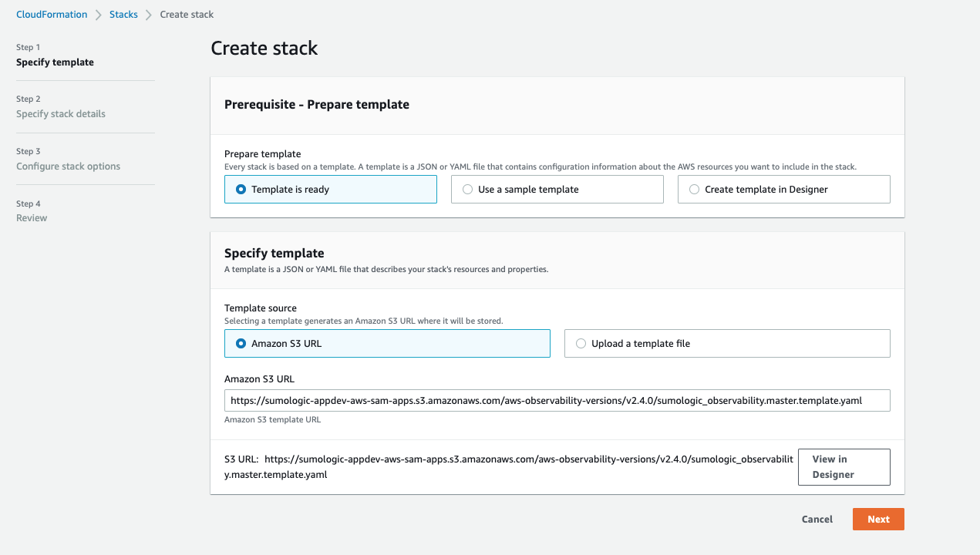
Task: Click the Next button
Action: click(x=878, y=519)
